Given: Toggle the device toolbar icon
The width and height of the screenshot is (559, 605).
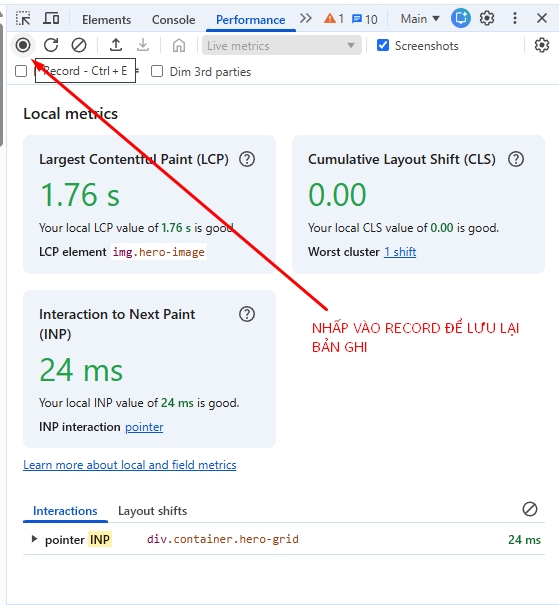Looking at the screenshot, I should (x=51, y=18).
